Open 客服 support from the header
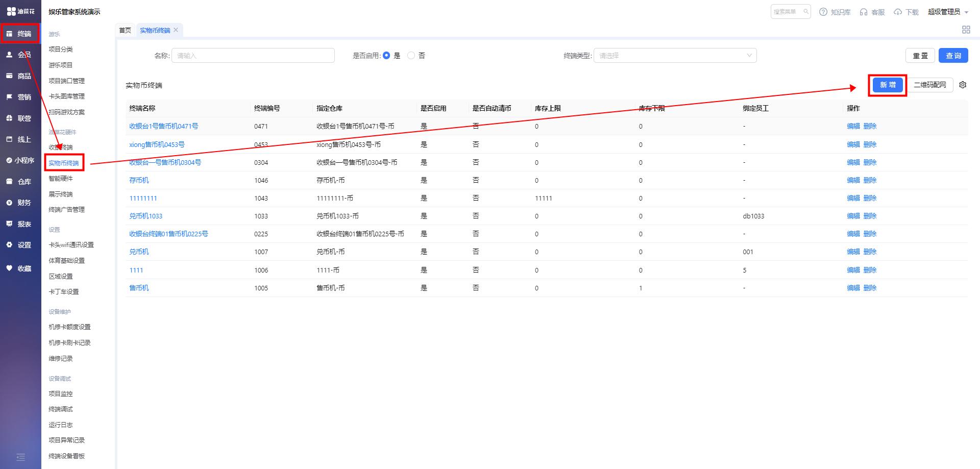980x469 pixels. pyautogui.click(x=872, y=12)
